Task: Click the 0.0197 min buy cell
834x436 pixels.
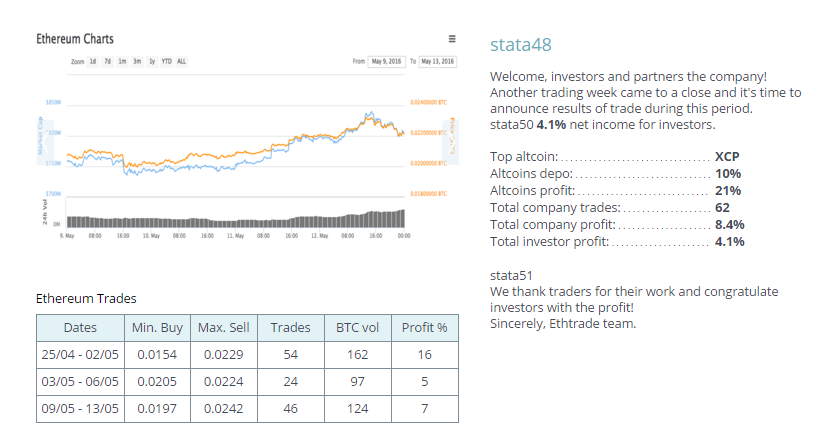Action: click(x=157, y=409)
